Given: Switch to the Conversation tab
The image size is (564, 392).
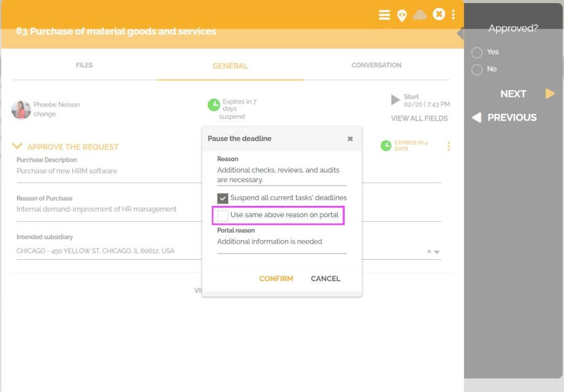Looking at the screenshot, I should point(376,65).
